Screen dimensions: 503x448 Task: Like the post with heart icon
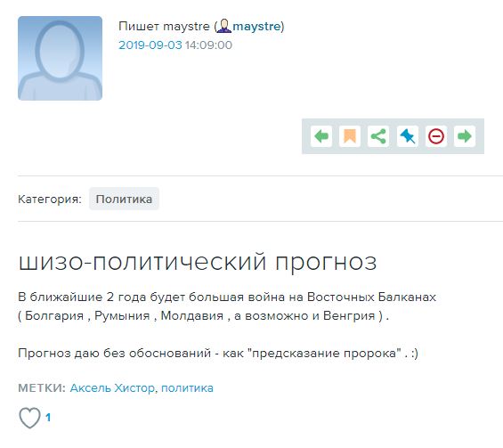29,418
